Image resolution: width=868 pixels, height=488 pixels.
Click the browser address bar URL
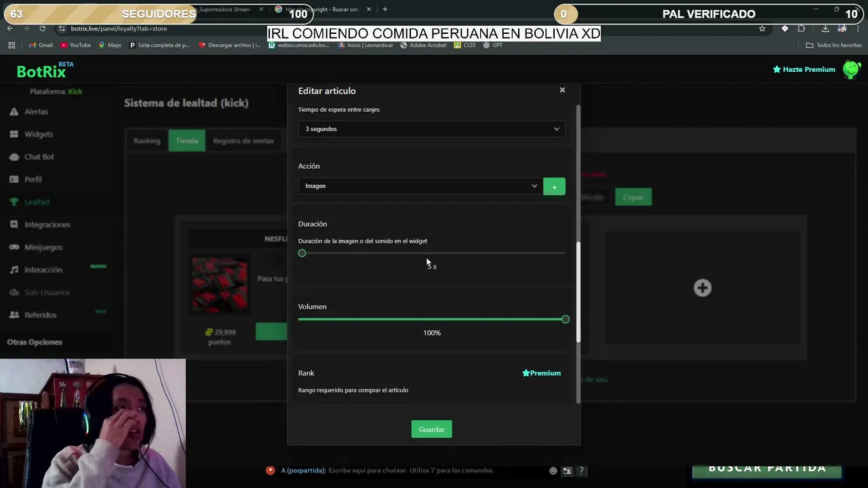click(x=119, y=28)
